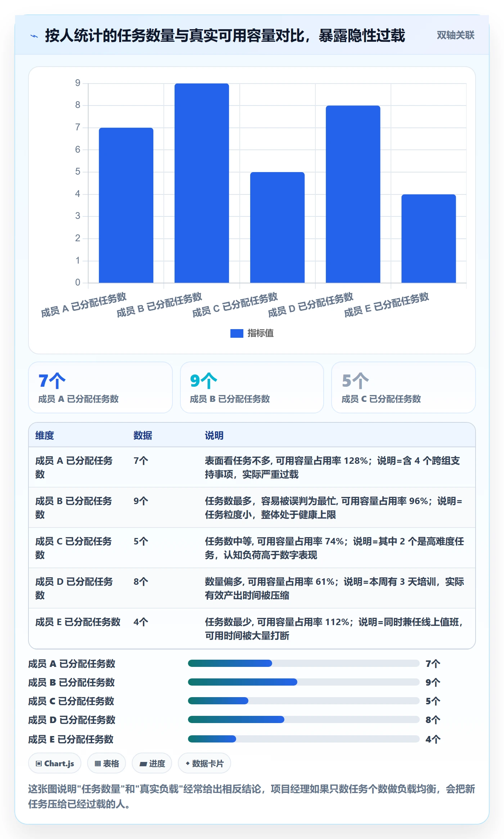Click the Chart.js chip's square icon

tap(39, 763)
